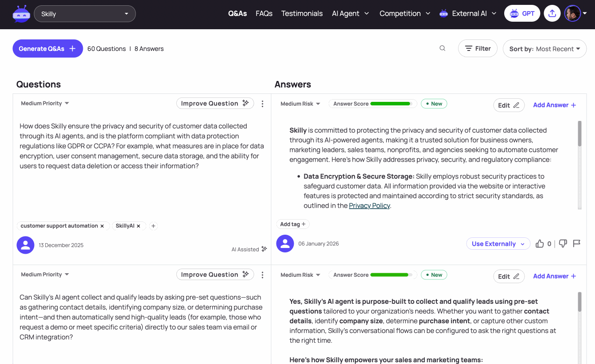Remove the customer support automation tag
The width and height of the screenshot is (595, 364).
point(102,226)
